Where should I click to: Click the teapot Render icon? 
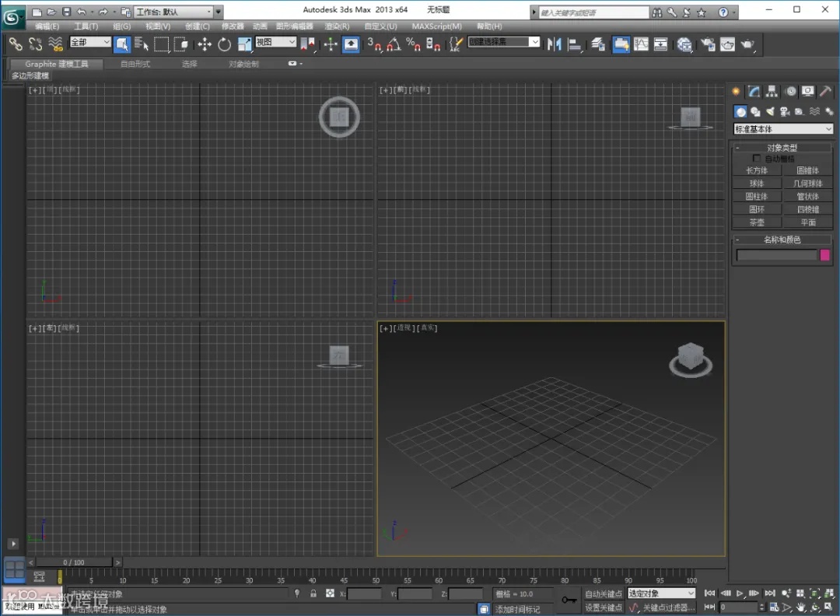747,44
